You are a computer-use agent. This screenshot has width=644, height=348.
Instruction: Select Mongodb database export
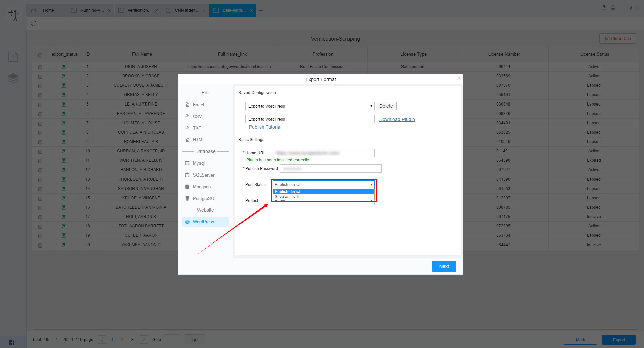[205, 187]
